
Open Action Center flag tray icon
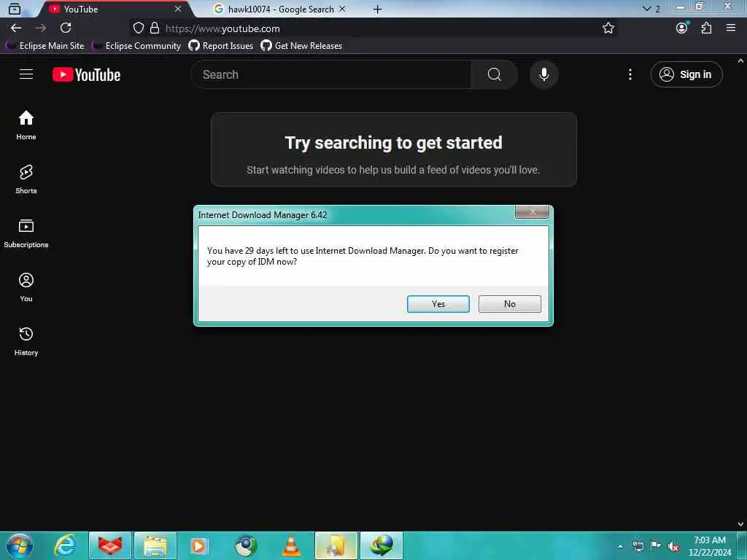pos(655,546)
